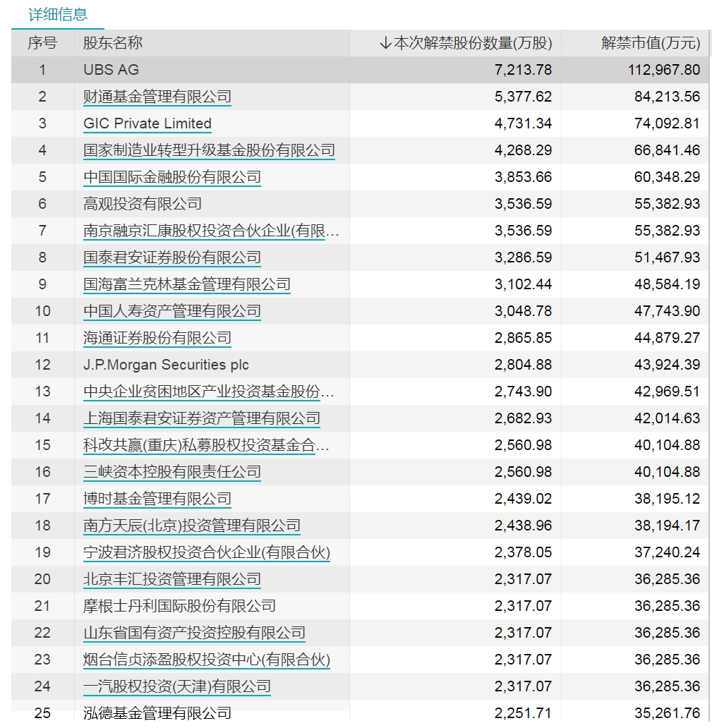Image resolution: width=712 pixels, height=728 pixels.
Task: Open 南京融京汇康股权投资合伙企业 link
Action: [211, 231]
